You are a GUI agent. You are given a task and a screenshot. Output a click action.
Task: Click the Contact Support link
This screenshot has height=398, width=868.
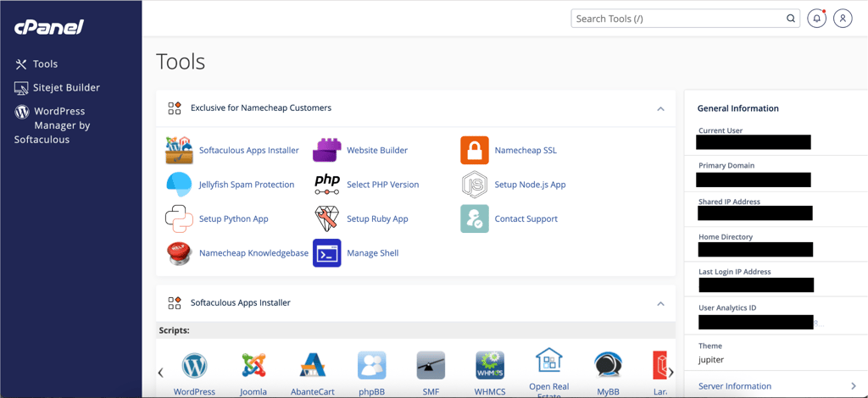click(526, 218)
